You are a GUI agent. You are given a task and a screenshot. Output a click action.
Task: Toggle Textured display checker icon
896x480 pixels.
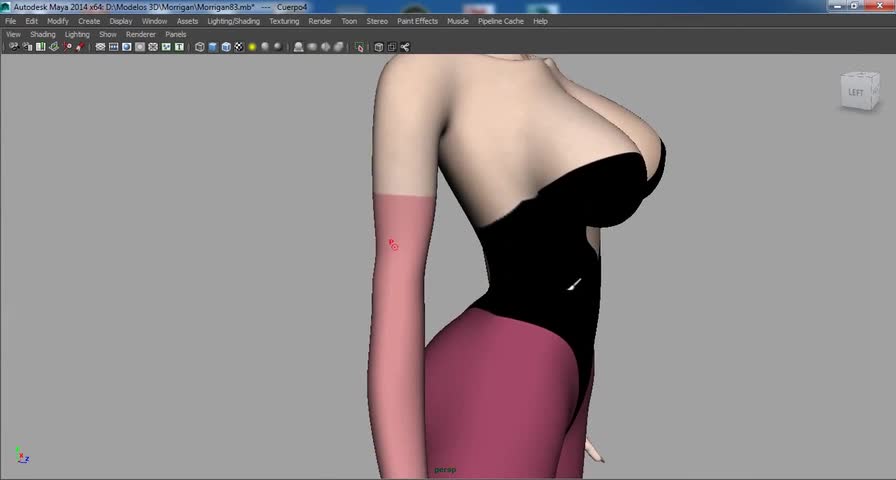238,47
